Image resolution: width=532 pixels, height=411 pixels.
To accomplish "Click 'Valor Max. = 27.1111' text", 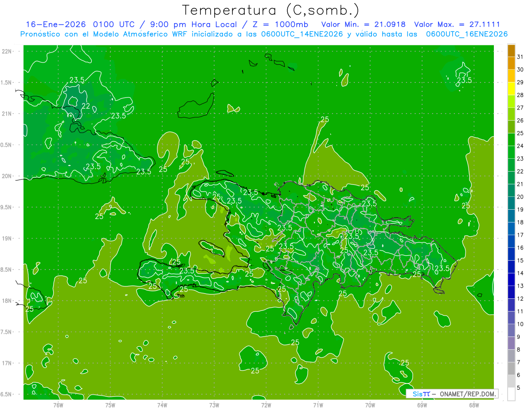I will click(x=457, y=24).
